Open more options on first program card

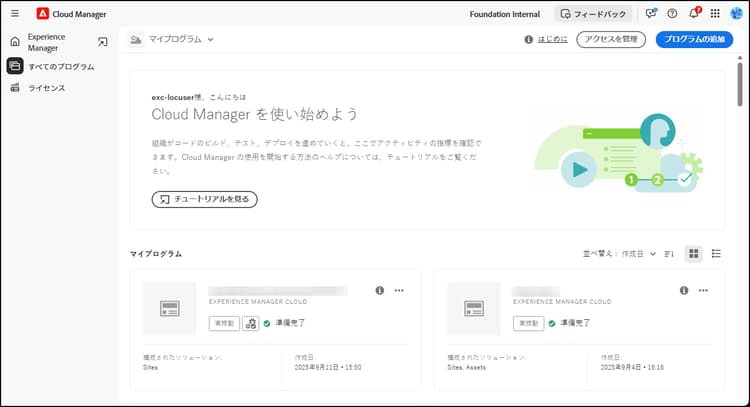[x=399, y=290]
